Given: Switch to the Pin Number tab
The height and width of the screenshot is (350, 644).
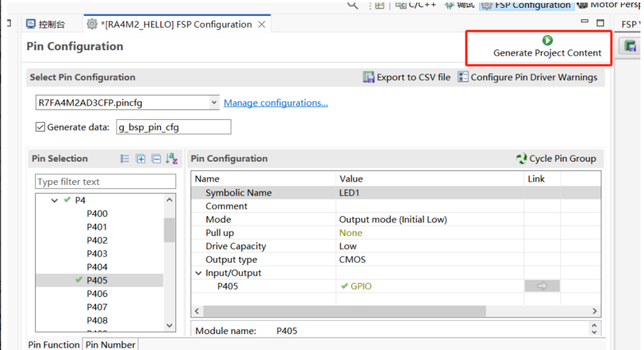Looking at the screenshot, I should click(110, 344).
